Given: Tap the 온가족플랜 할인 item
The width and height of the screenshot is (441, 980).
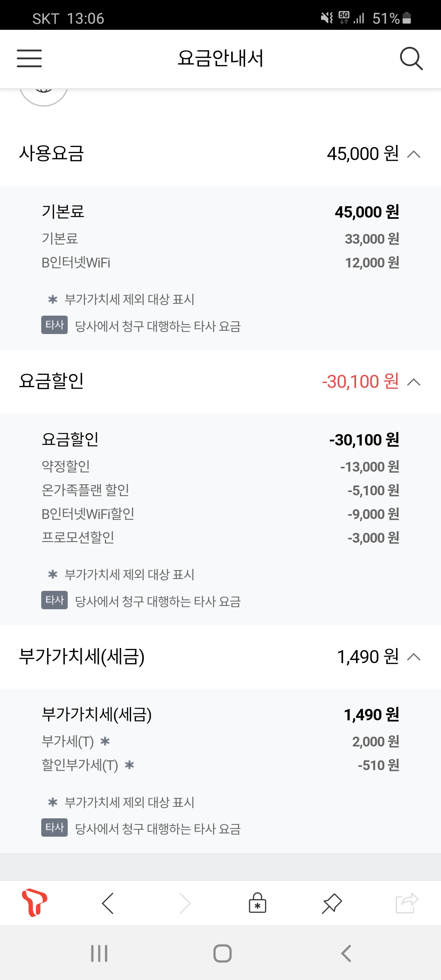Looking at the screenshot, I should 85,490.
